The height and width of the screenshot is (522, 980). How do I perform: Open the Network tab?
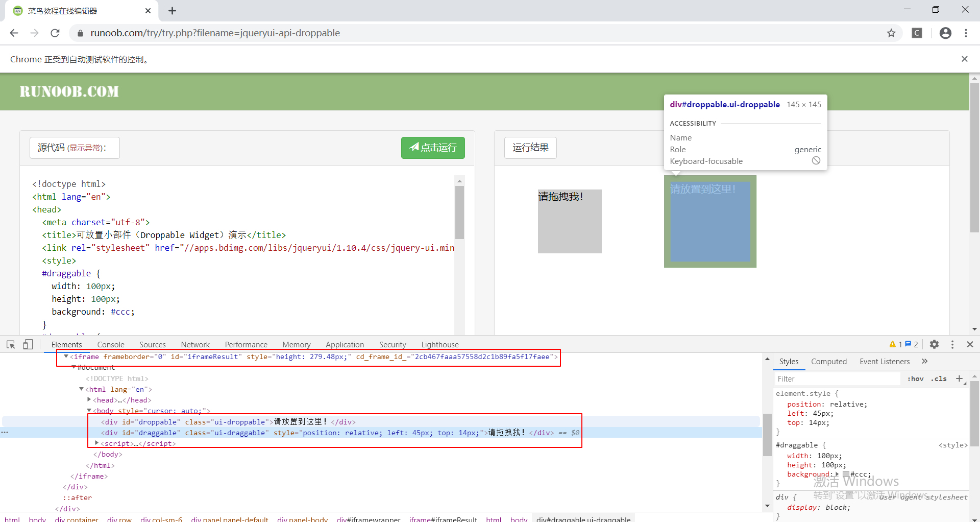tap(195, 345)
